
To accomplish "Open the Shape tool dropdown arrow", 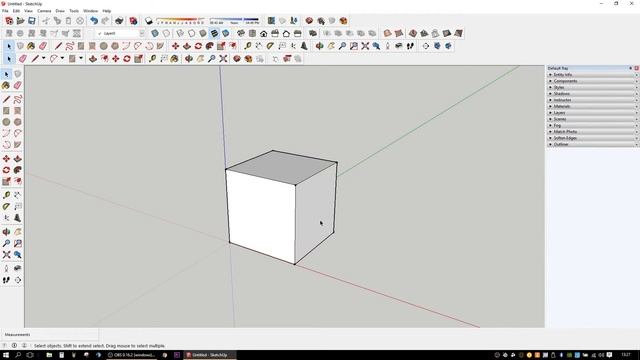I will point(81,58).
